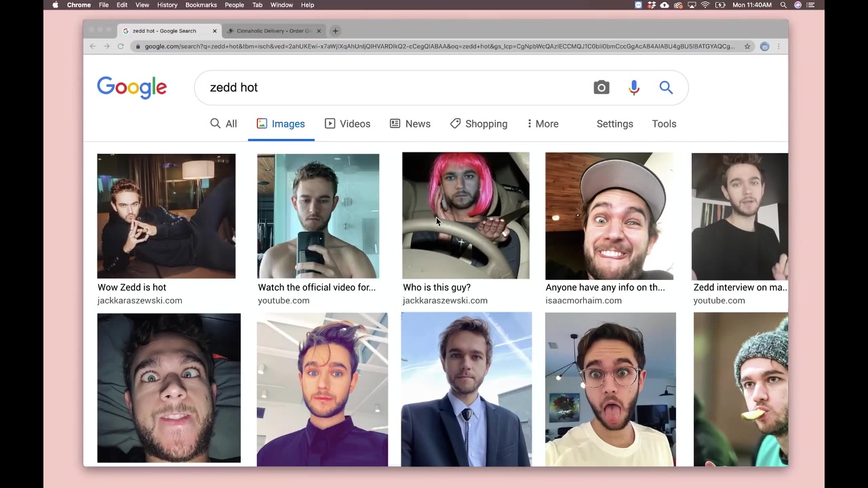Image resolution: width=868 pixels, height=488 pixels.
Task: Click the Google logo
Action: click(x=132, y=87)
